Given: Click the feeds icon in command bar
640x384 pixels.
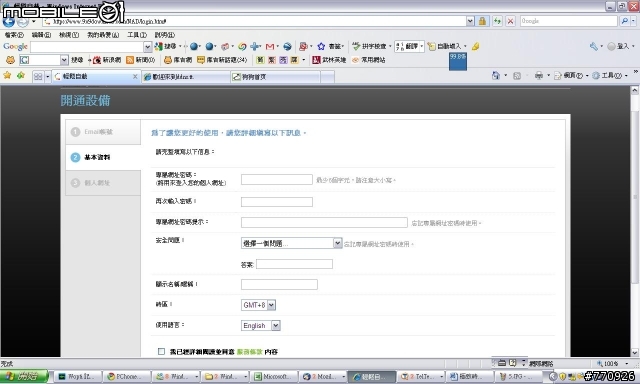Looking at the screenshot, I should [x=517, y=75].
